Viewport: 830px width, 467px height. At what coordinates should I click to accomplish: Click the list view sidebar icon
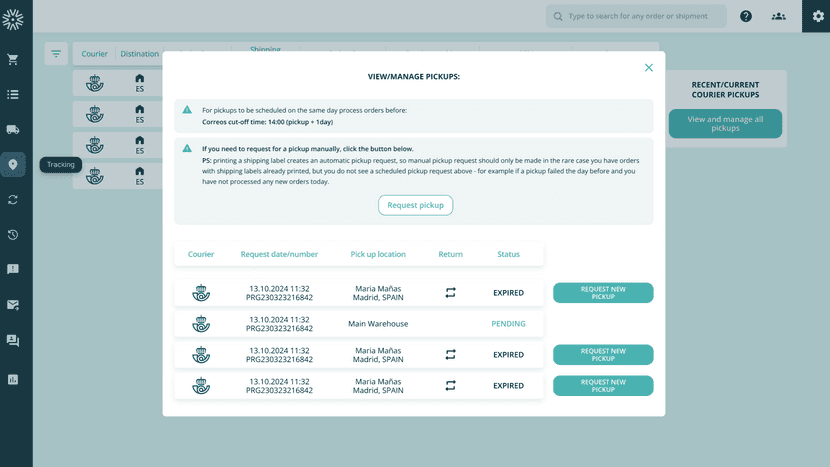tap(13, 95)
